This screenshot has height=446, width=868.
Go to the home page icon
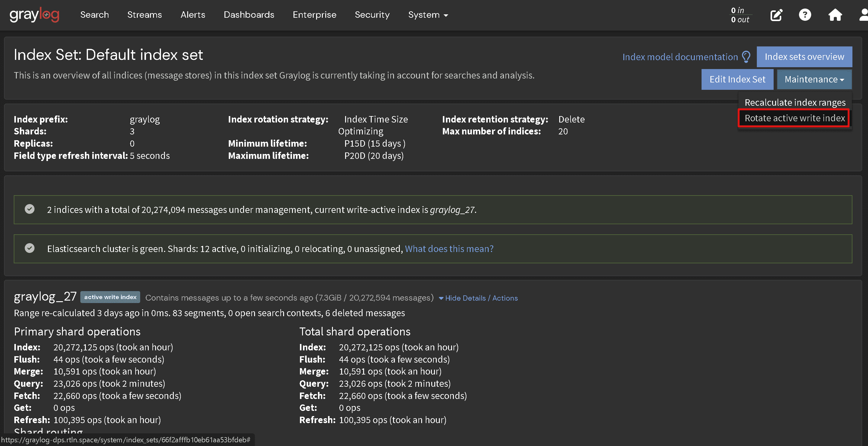pos(835,15)
